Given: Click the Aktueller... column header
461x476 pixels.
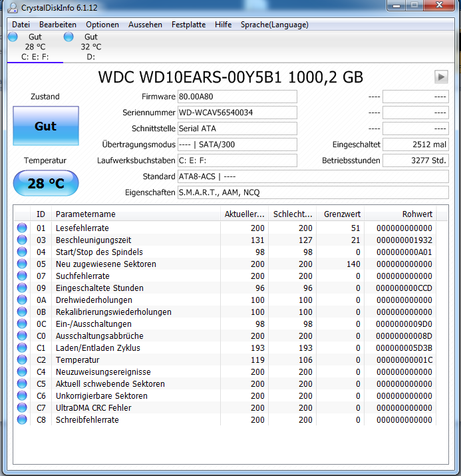Looking at the screenshot, I should coord(244,214).
